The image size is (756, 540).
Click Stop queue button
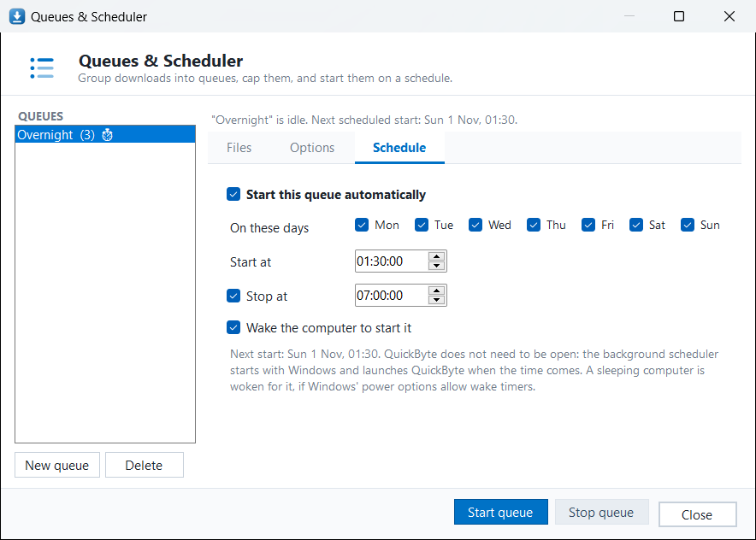tap(601, 512)
